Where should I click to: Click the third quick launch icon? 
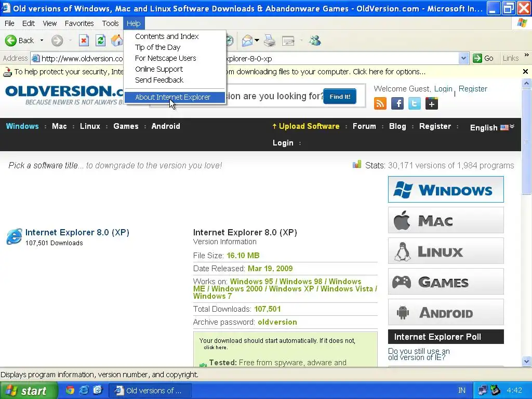point(98,390)
